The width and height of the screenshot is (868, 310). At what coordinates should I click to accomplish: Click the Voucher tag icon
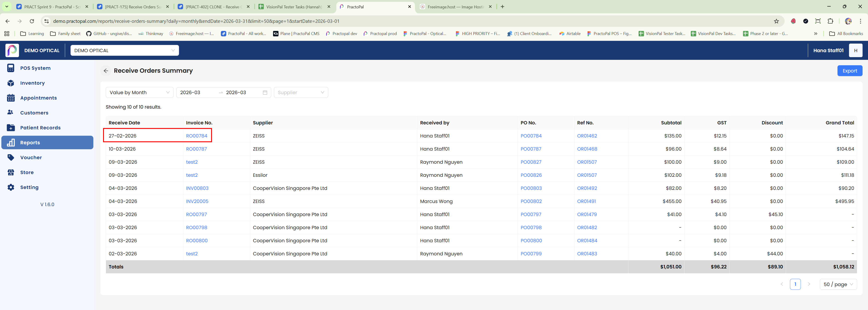click(11, 158)
